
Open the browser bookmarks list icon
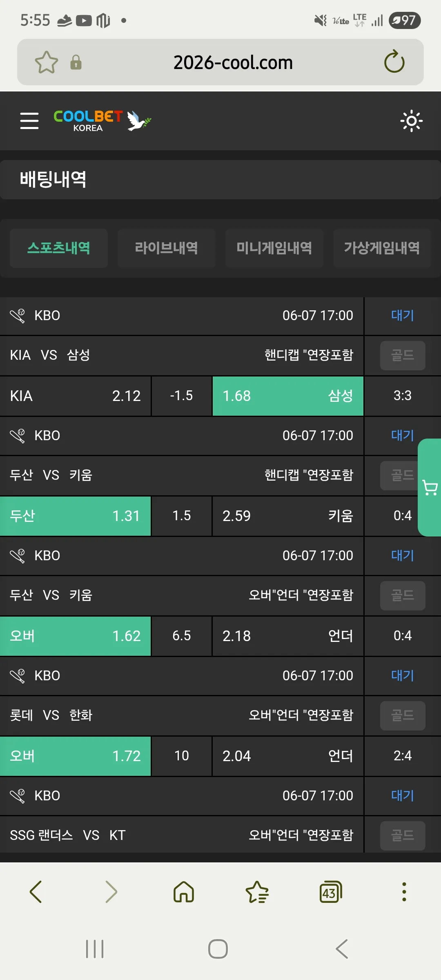(257, 891)
